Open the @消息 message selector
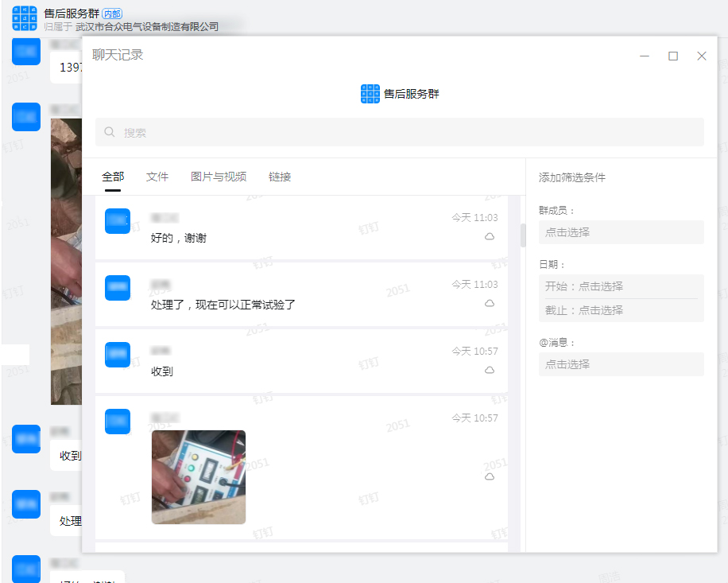Viewport: 728px width, 583px height. point(622,364)
